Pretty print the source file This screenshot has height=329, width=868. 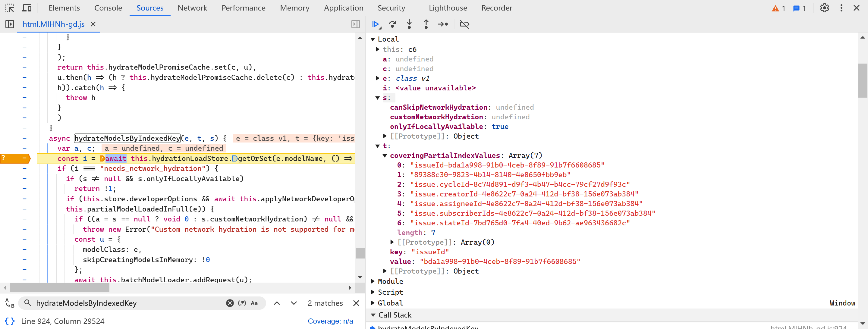click(10, 321)
